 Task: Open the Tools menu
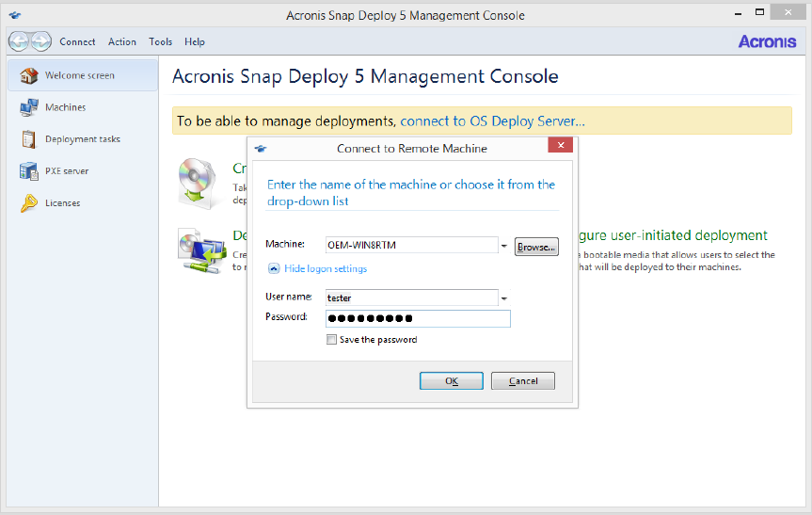[161, 41]
